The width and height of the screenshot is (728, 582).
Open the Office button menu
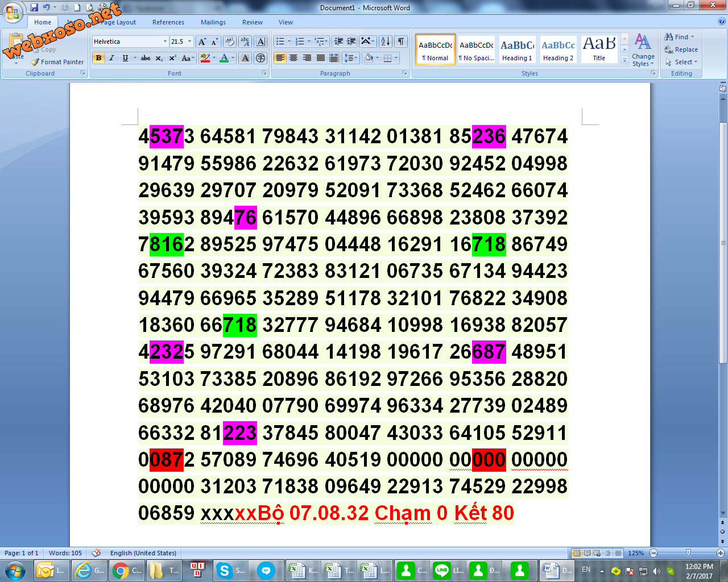click(13, 13)
